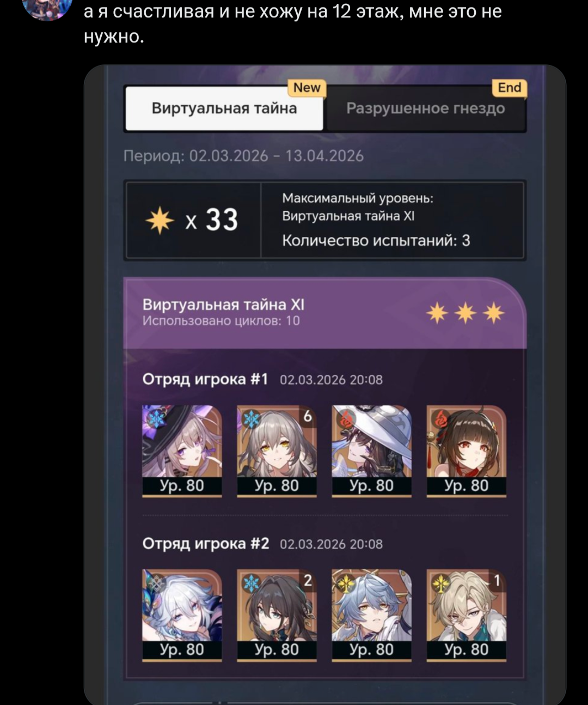Screen dimensions: 588x705
Task: Tap the End badge on the second tab
Action: [x=510, y=88]
